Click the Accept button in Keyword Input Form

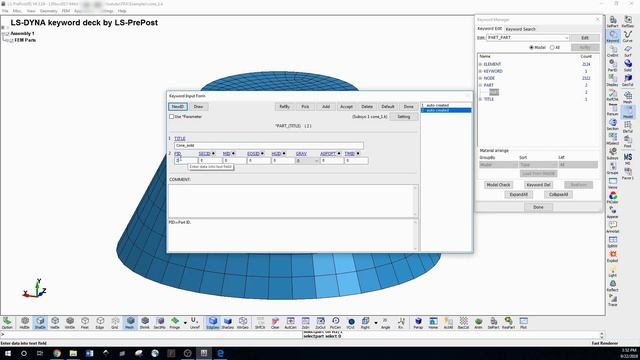coord(346,107)
